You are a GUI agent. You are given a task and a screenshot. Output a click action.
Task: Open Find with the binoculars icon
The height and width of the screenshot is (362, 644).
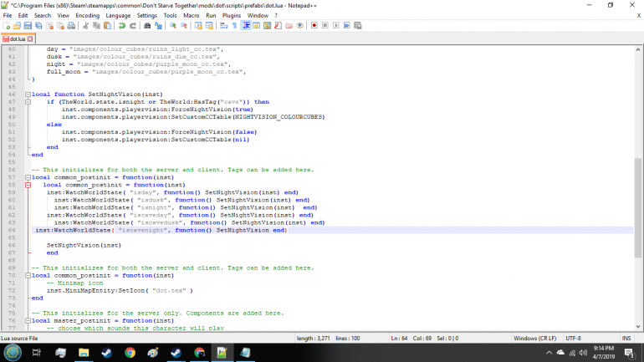coord(148,26)
